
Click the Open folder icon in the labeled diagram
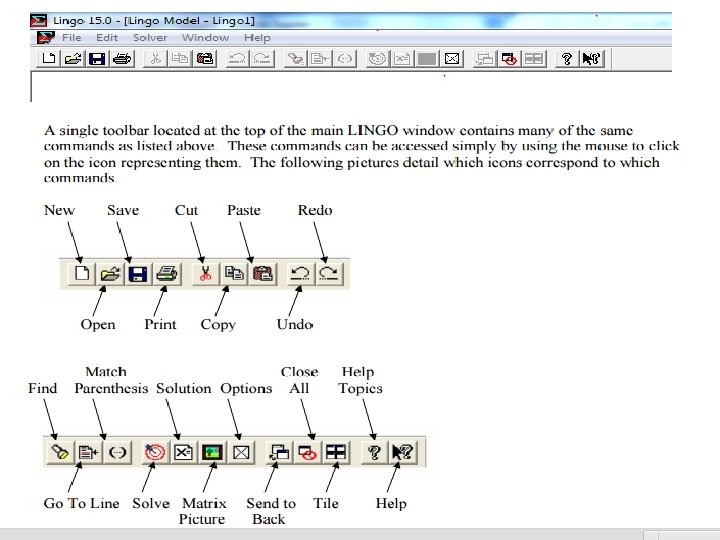coord(110,274)
